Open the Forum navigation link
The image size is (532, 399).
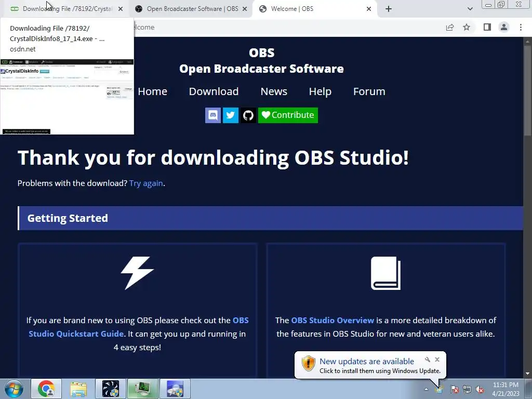point(369,91)
